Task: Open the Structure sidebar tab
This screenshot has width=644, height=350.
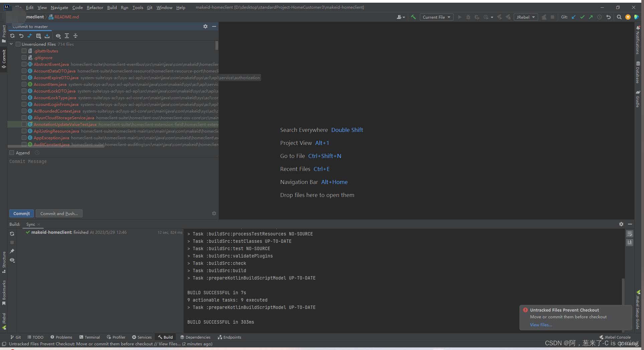Action: pos(4,262)
